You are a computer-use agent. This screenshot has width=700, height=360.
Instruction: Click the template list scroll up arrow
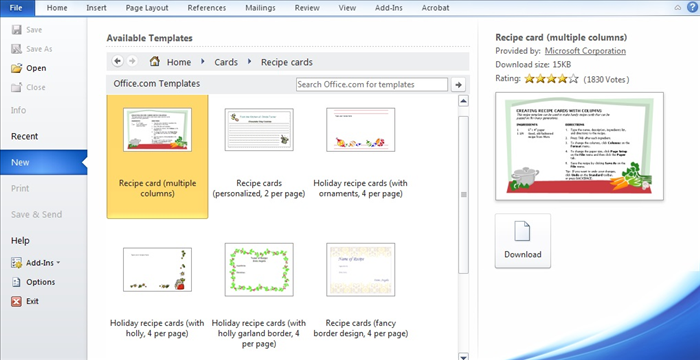(x=463, y=101)
